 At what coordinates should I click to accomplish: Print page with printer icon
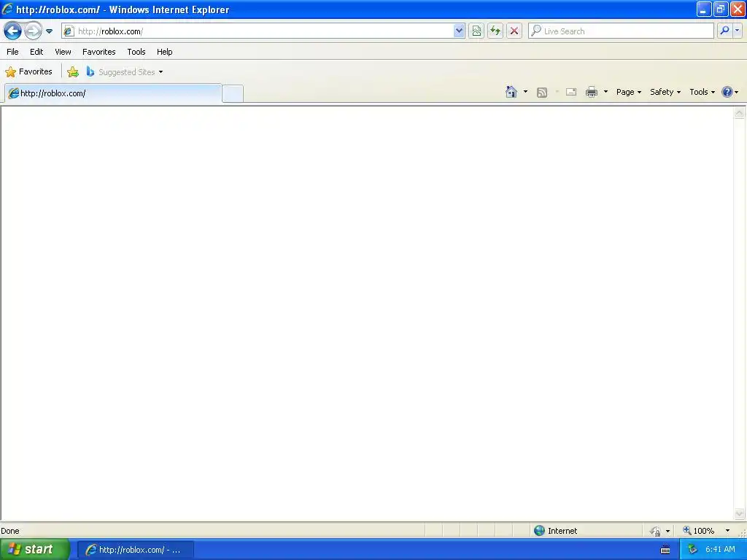(592, 92)
